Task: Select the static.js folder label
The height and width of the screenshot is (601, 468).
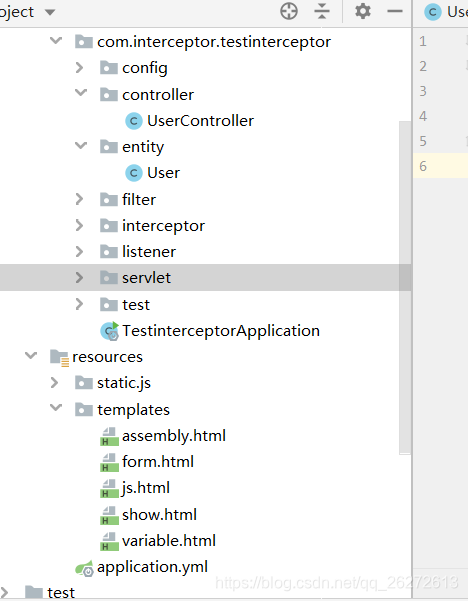Action: coord(124,383)
